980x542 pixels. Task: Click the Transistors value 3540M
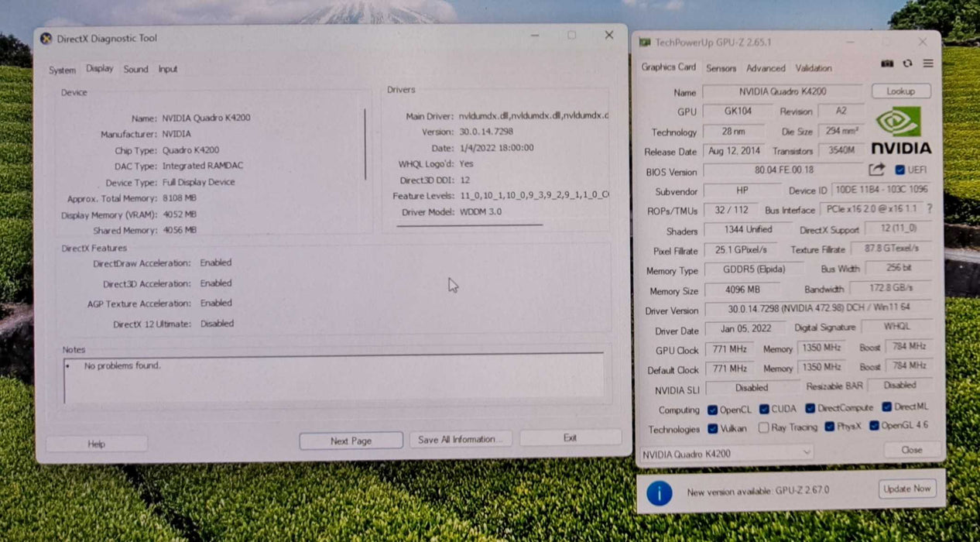[841, 150]
